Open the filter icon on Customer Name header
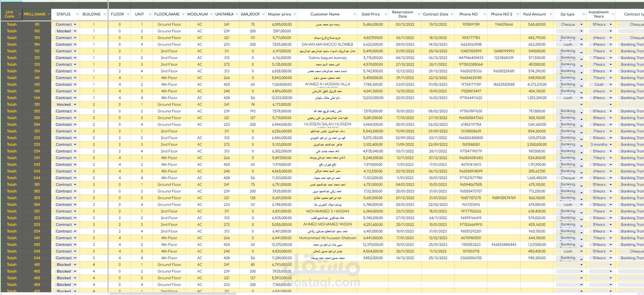 354,14
